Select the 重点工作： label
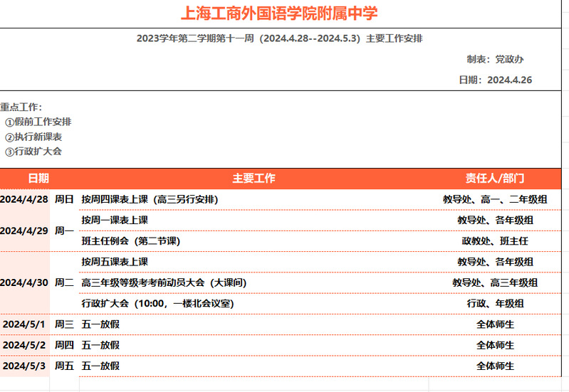Image resolution: width=569 pixels, height=392 pixels. pyautogui.click(x=21, y=107)
